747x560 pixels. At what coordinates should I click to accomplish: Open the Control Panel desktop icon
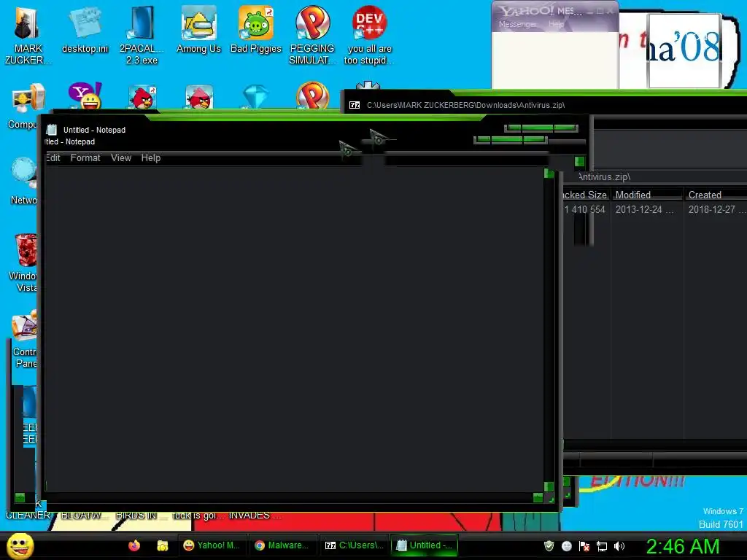point(25,338)
